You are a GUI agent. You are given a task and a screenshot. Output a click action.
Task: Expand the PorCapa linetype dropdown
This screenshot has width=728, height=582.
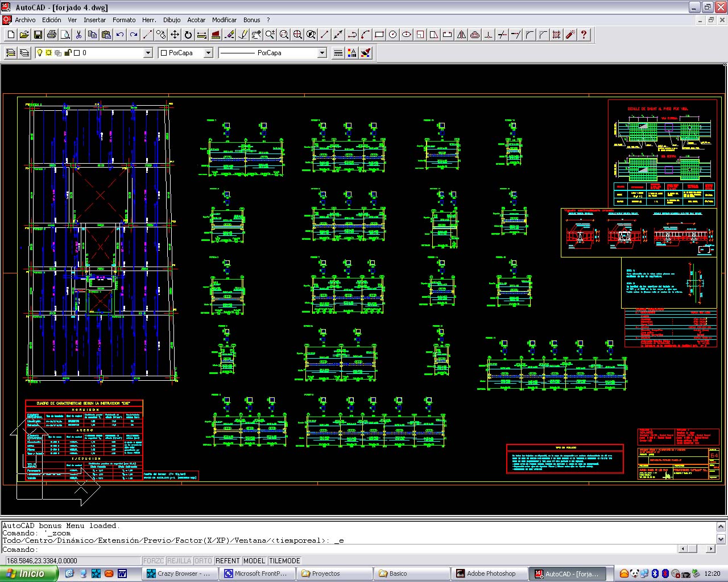click(x=322, y=53)
